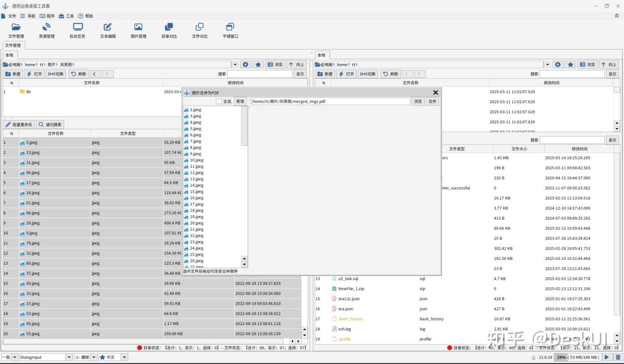Open the 图片管理 tool
624x364 pixels.
pos(138,30)
